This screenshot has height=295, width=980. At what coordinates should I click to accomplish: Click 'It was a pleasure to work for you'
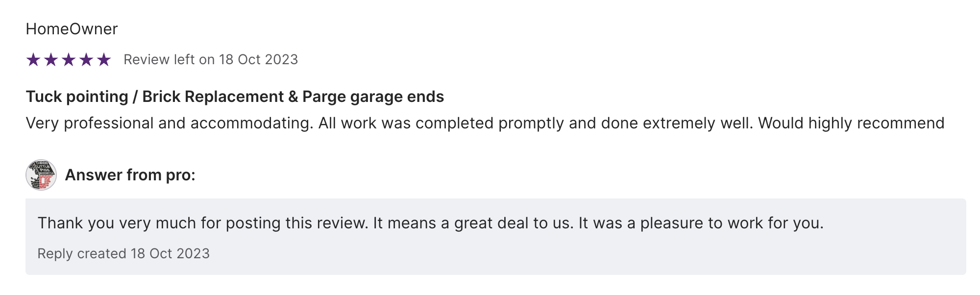(x=701, y=223)
